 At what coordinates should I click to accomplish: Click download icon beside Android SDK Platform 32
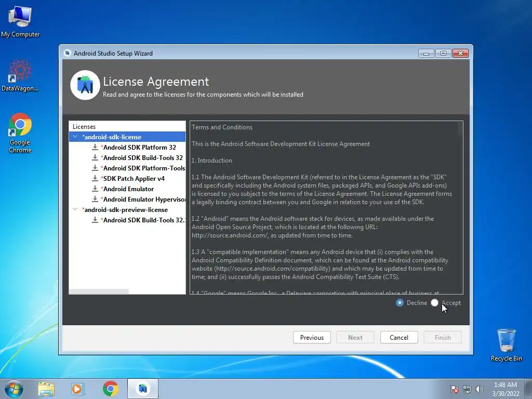[95, 147]
